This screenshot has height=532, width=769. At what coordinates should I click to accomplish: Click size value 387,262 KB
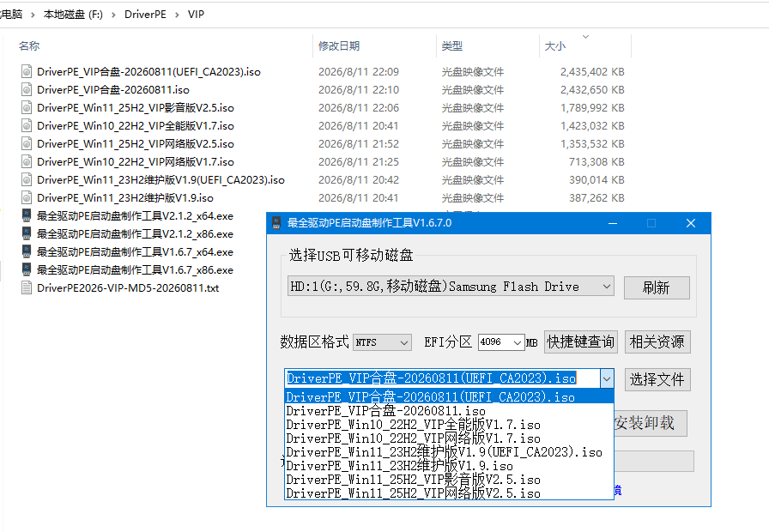pos(596,198)
